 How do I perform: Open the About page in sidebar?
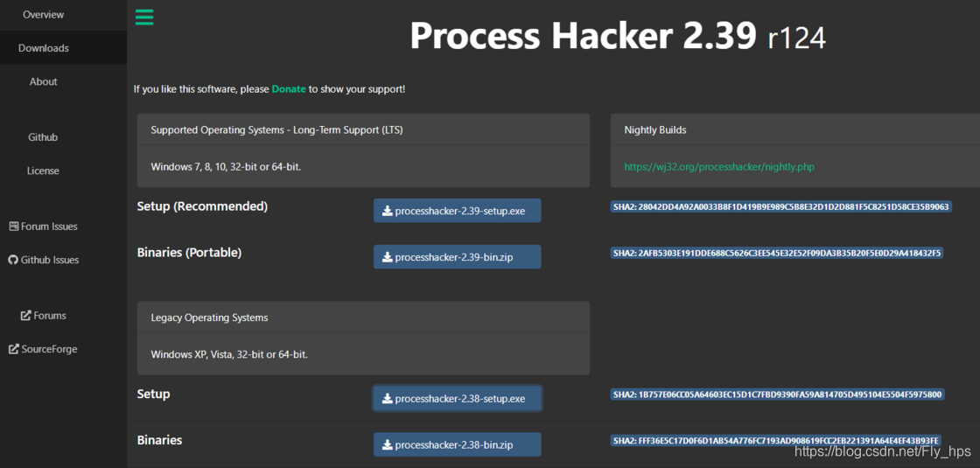[x=43, y=81]
